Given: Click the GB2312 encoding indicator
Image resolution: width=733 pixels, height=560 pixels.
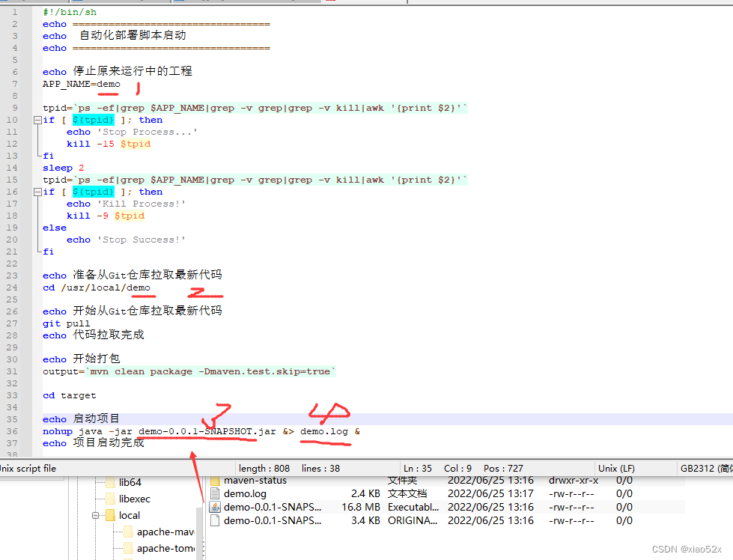Looking at the screenshot, I should pyautogui.click(x=706, y=469).
